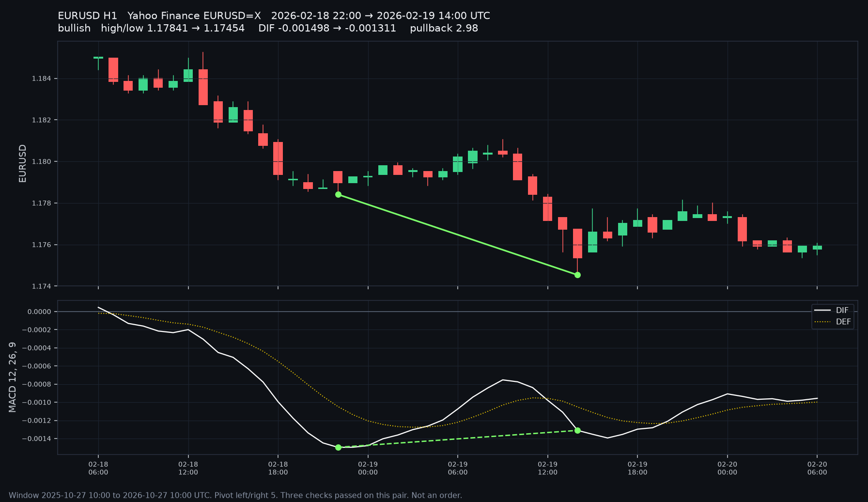868x502 pixels.
Task: Click the EURUSD y-axis label
Action: coord(22,163)
